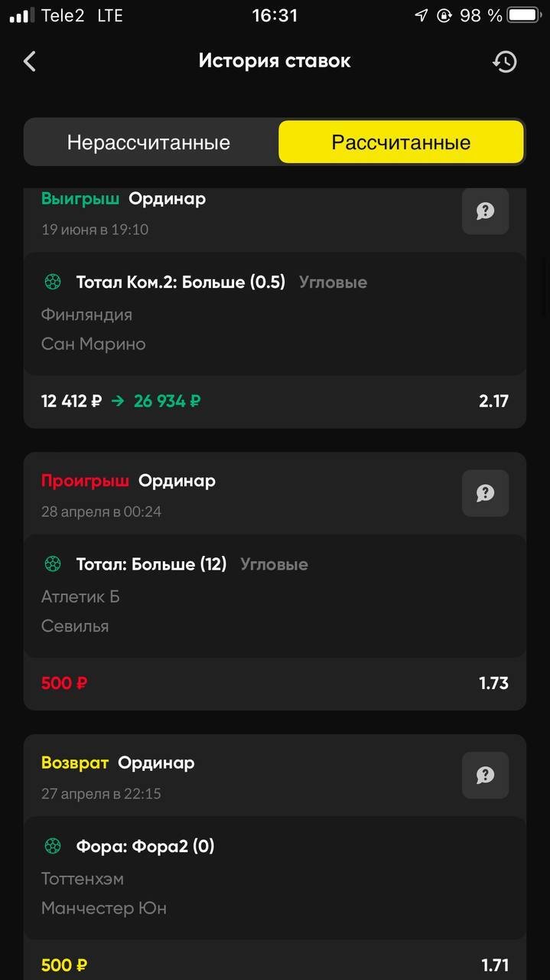The image size is (550, 980).
Task: Select the Рассчитанные tab
Action: click(x=401, y=142)
